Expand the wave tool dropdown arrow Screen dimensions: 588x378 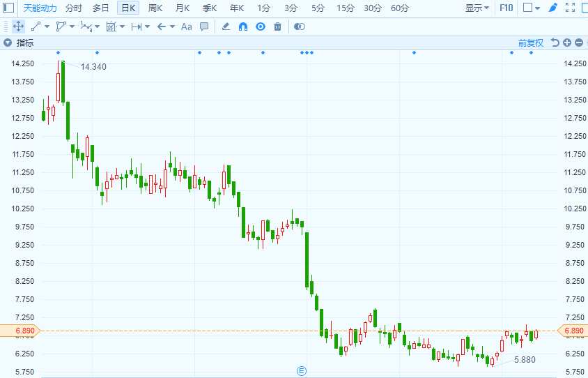coord(97,27)
